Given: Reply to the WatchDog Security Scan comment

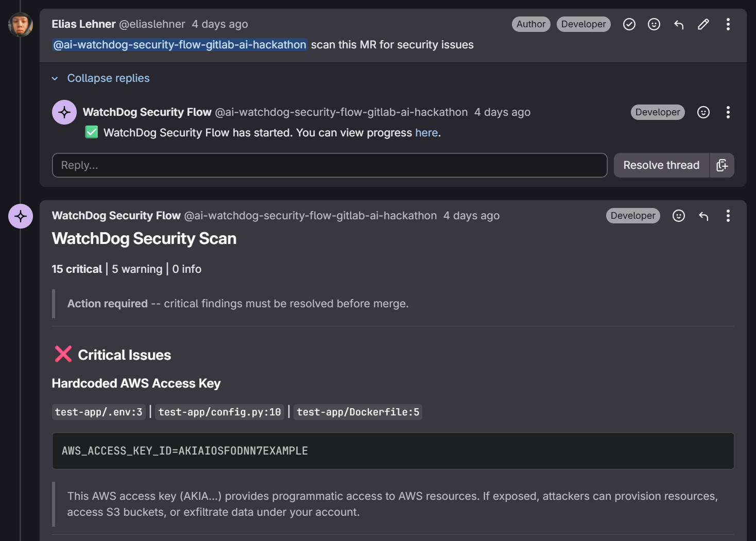Looking at the screenshot, I should [x=703, y=216].
